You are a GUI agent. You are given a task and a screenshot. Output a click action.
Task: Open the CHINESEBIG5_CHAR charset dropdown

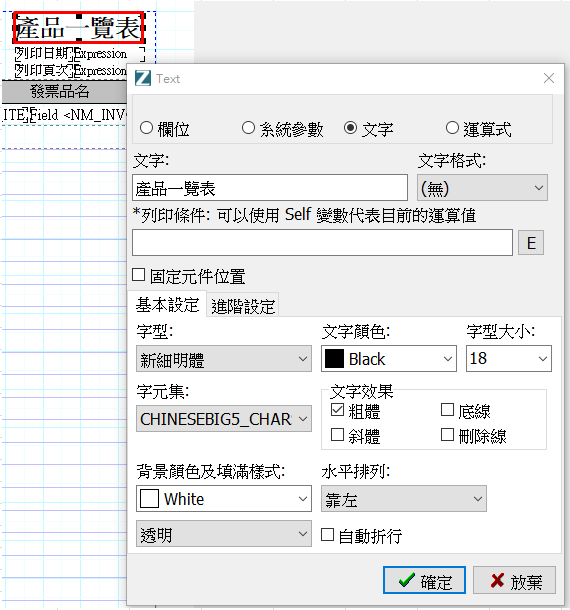224,419
